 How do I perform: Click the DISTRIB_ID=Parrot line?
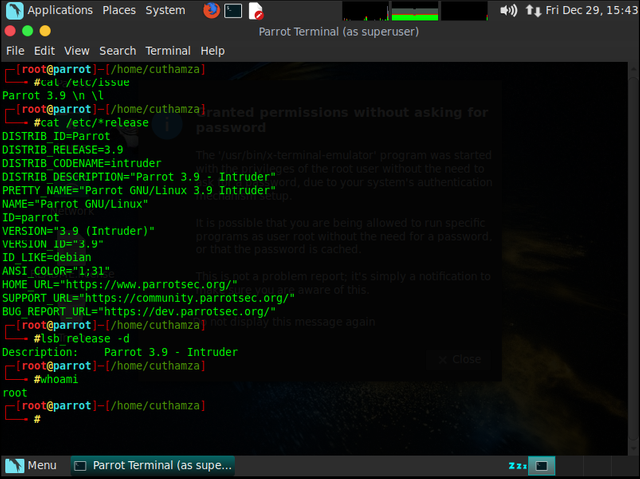click(56, 136)
